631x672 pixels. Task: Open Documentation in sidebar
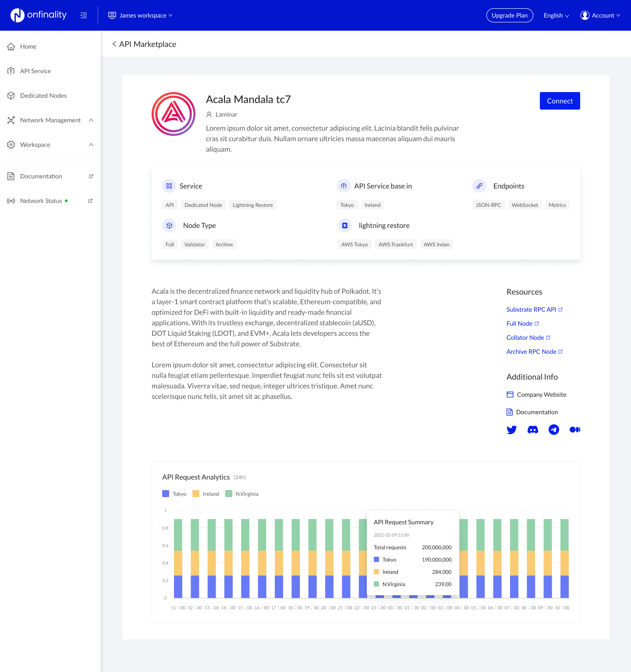pos(50,176)
